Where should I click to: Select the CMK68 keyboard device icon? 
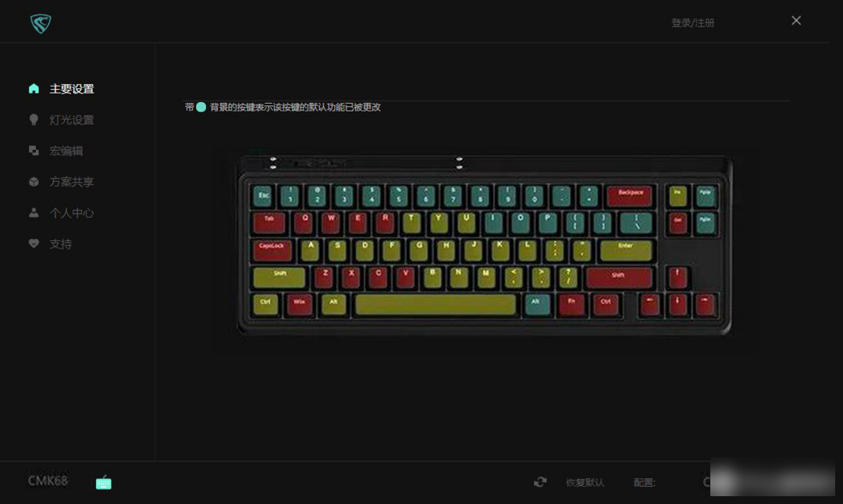click(103, 482)
